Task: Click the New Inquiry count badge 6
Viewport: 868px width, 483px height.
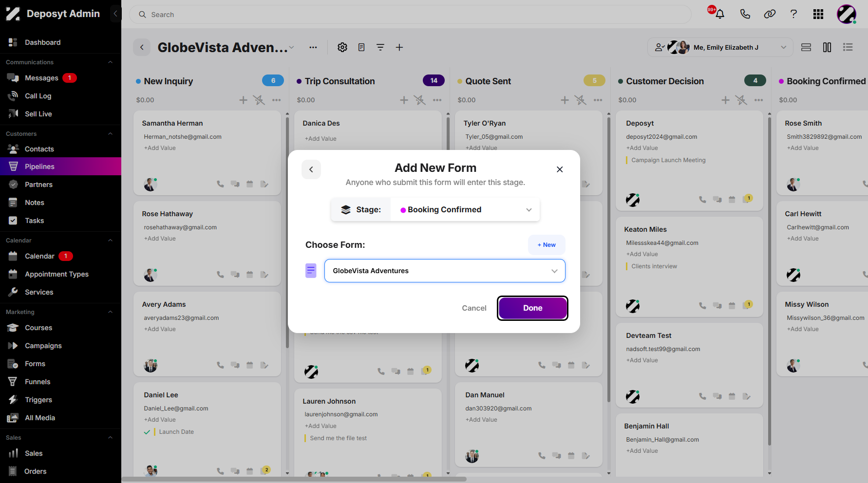Action: 273,80
